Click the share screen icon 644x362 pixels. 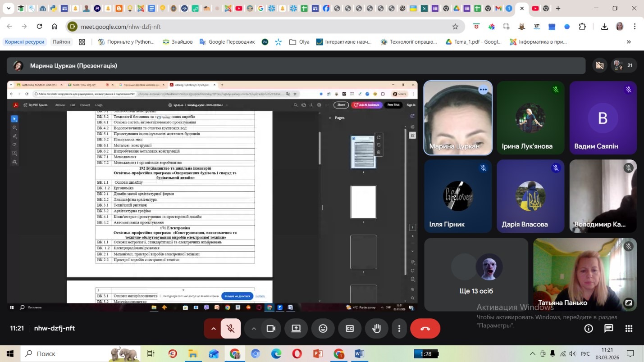coord(296,329)
